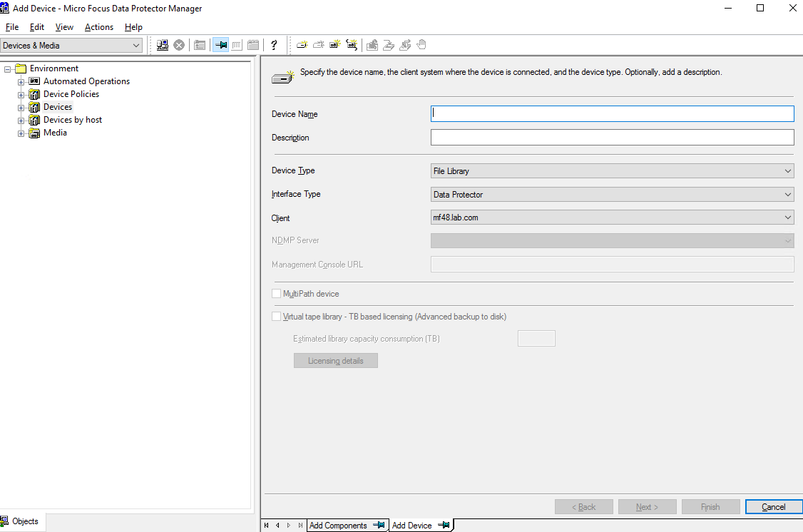
Task: Click the Back button
Action: [x=584, y=507]
